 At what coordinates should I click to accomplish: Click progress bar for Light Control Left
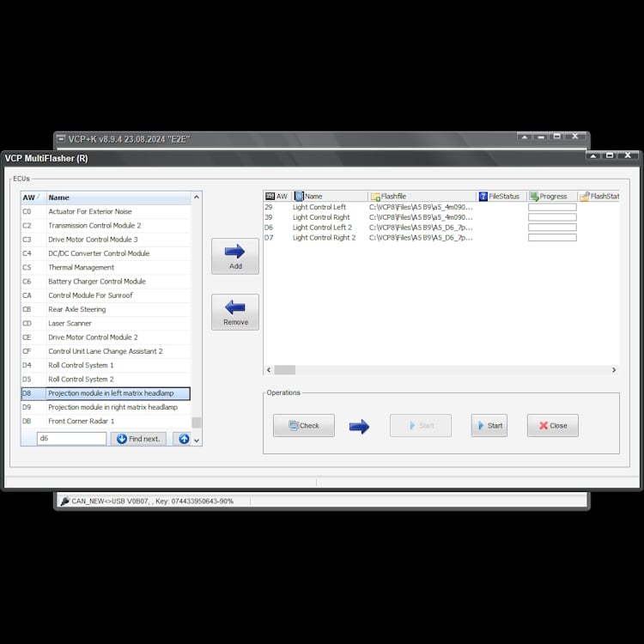pos(552,207)
